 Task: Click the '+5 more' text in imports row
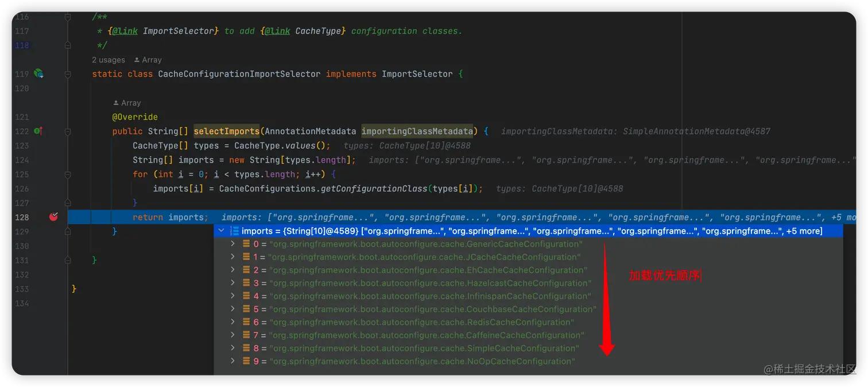[804, 231]
